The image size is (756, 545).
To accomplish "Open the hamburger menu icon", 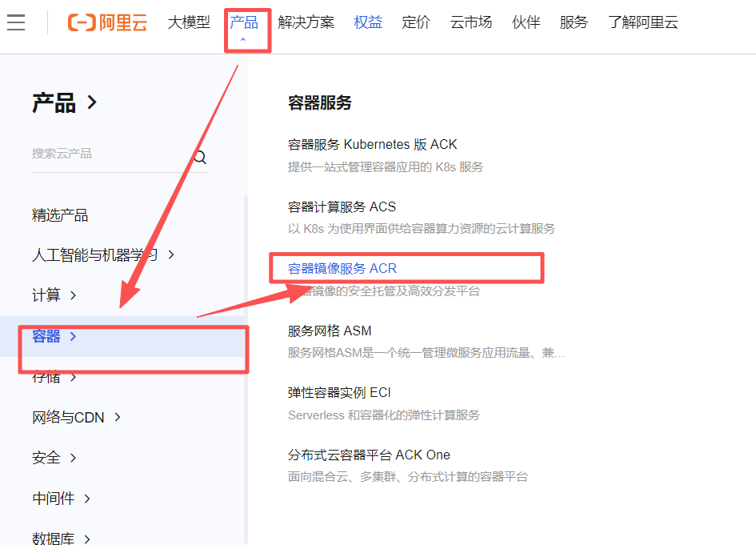I will click(x=16, y=22).
